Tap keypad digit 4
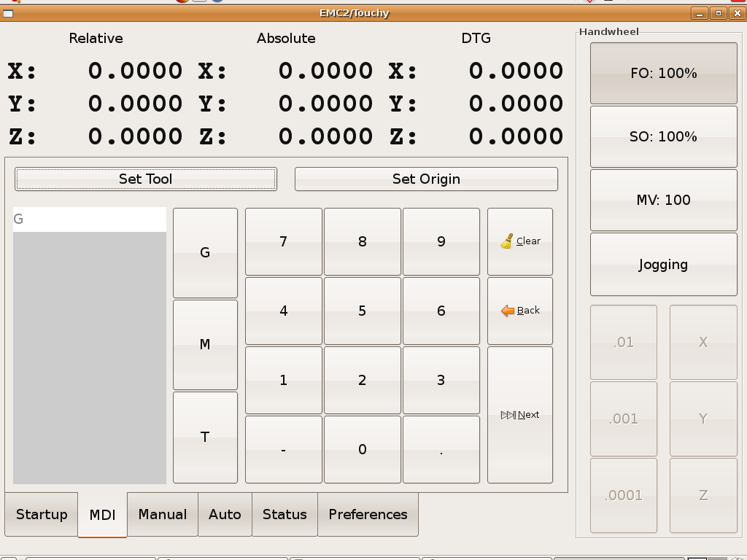The height and width of the screenshot is (560, 747). pos(284,311)
